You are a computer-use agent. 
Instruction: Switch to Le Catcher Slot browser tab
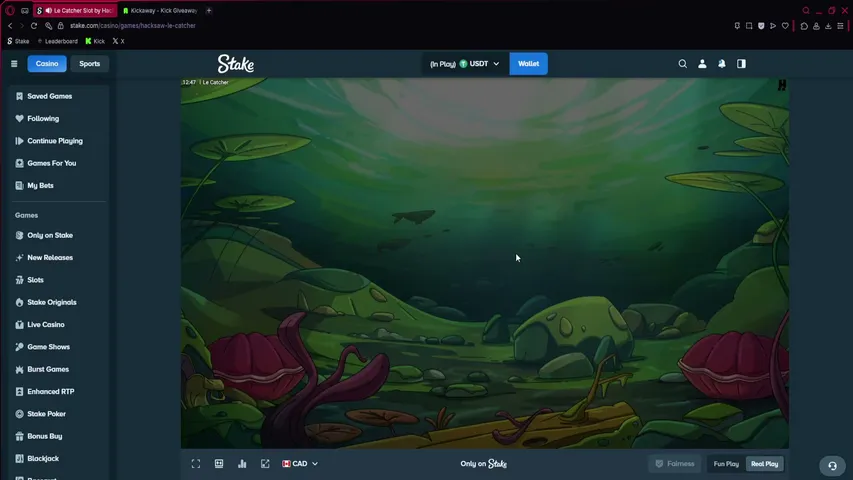(75, 10)
